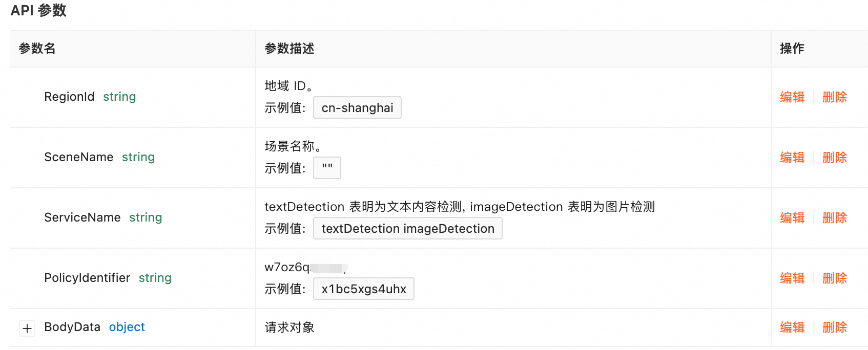Click 删除 for the BodyData row
Image resolution: width=868 pixels, height=350 pixels.
(x=834, y=327)
